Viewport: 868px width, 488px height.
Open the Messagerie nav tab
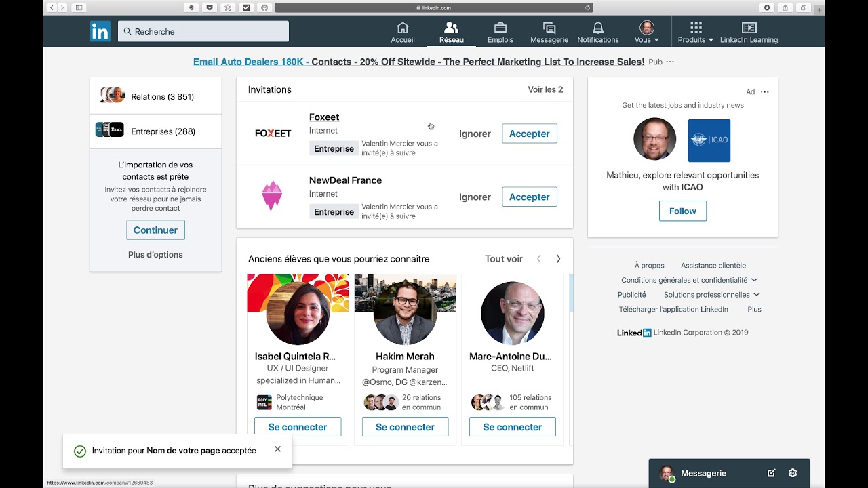549,32
